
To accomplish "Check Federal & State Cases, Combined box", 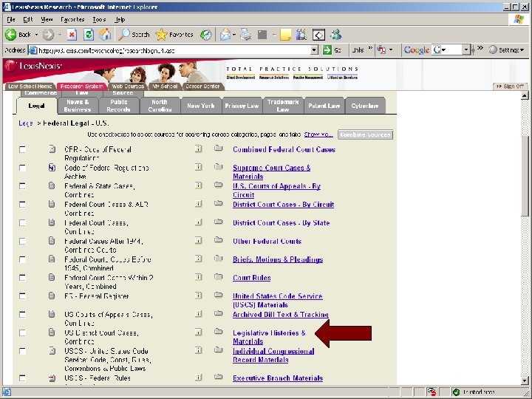I will [x=22, y=186].
